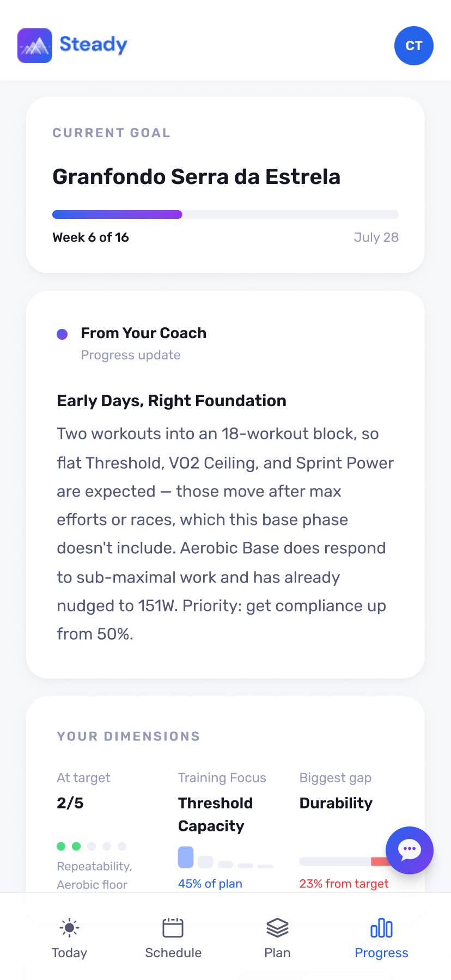
Task: Click the 45% of plan link
Action: click(x=210, y=883)
